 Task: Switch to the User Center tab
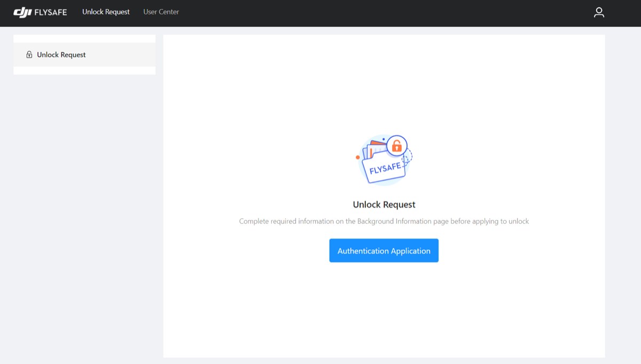coord(161,12)
